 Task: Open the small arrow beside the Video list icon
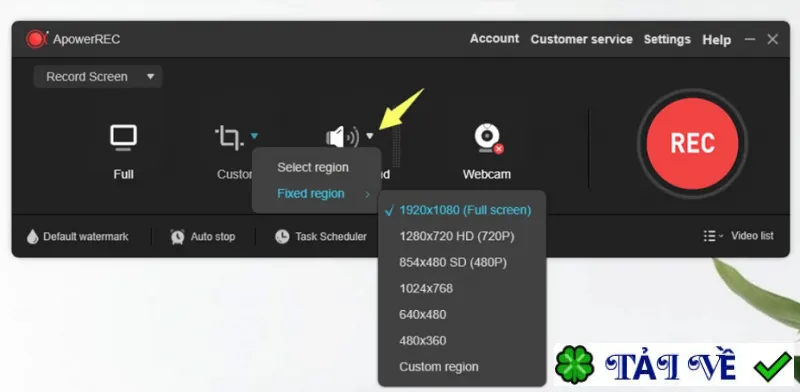pos(721,236)
